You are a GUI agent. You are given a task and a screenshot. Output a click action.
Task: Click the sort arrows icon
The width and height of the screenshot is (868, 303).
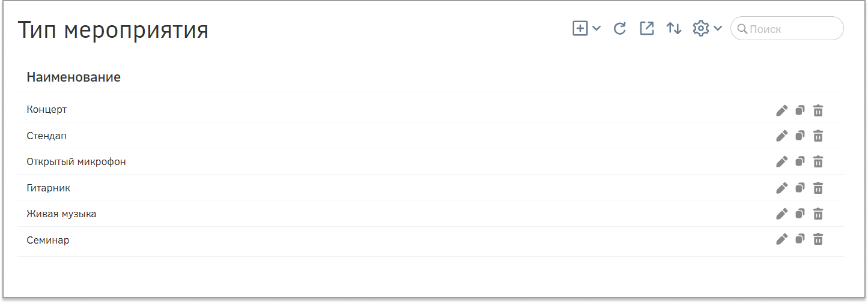(674, 28)
